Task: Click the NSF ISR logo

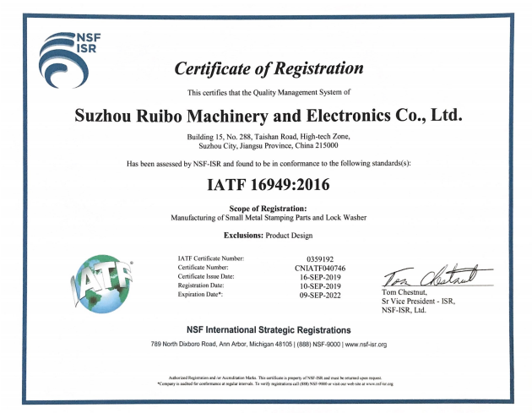Action: (x=69, y=60)
